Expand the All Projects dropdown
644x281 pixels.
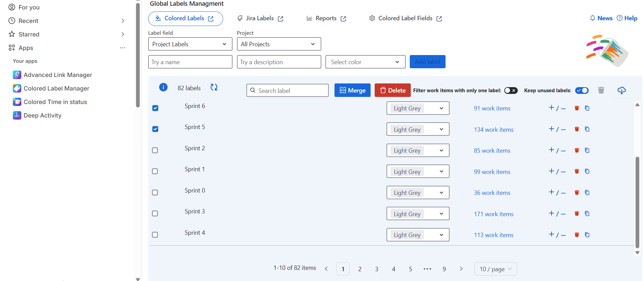coord(278,44)
